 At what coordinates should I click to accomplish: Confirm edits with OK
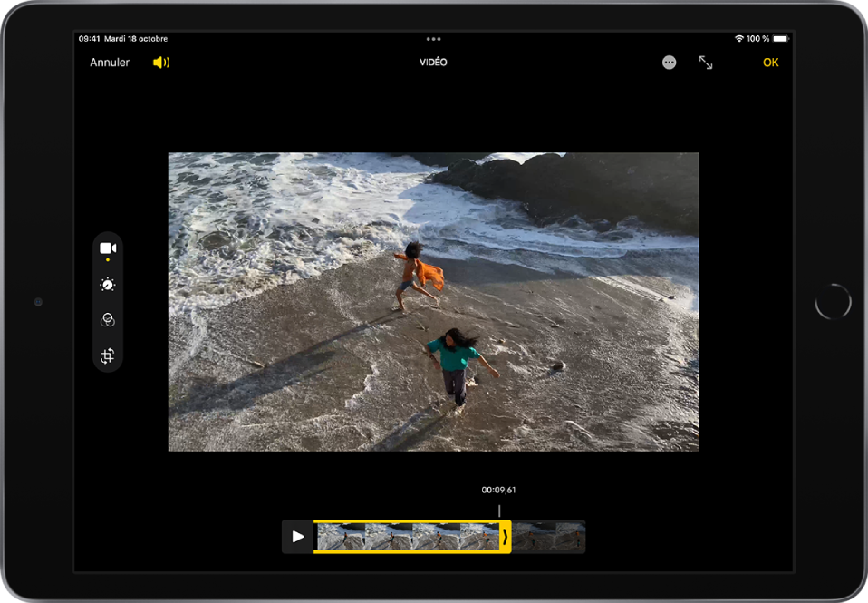770,63
